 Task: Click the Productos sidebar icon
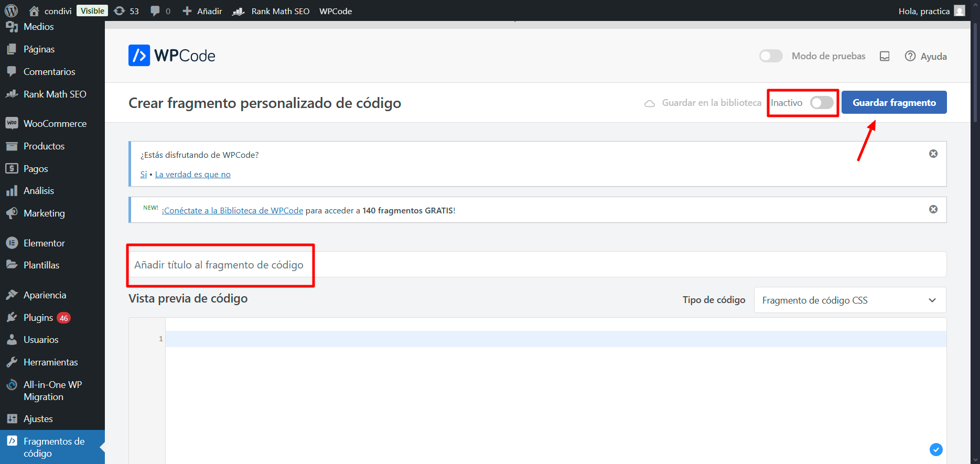click(x=12, y=146)
